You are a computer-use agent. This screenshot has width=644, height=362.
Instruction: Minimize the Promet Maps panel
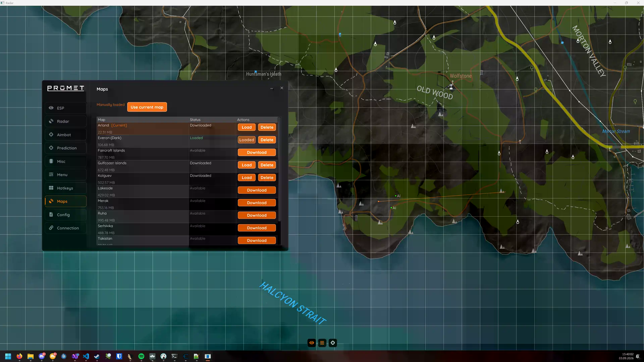pos(272,88)
